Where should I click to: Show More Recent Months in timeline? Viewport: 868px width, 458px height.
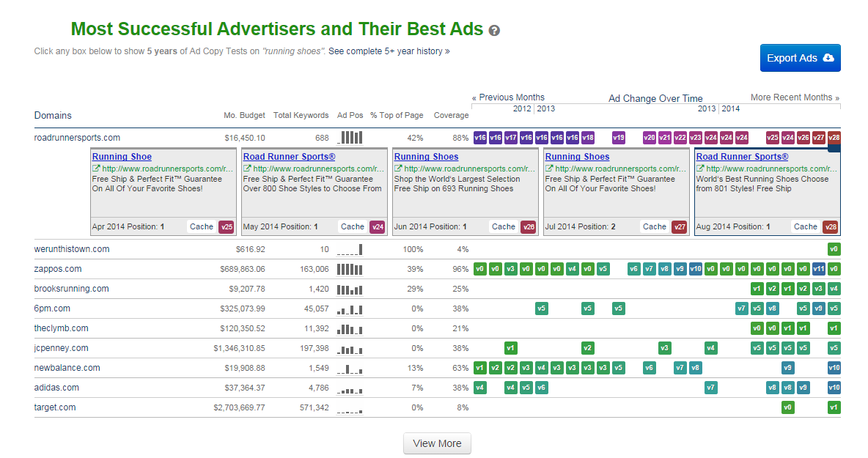point(795,97)
